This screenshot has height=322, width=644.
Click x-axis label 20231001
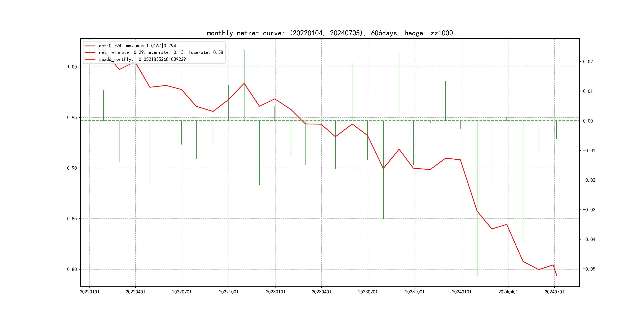pyautogui.click(x=415, y=292)
